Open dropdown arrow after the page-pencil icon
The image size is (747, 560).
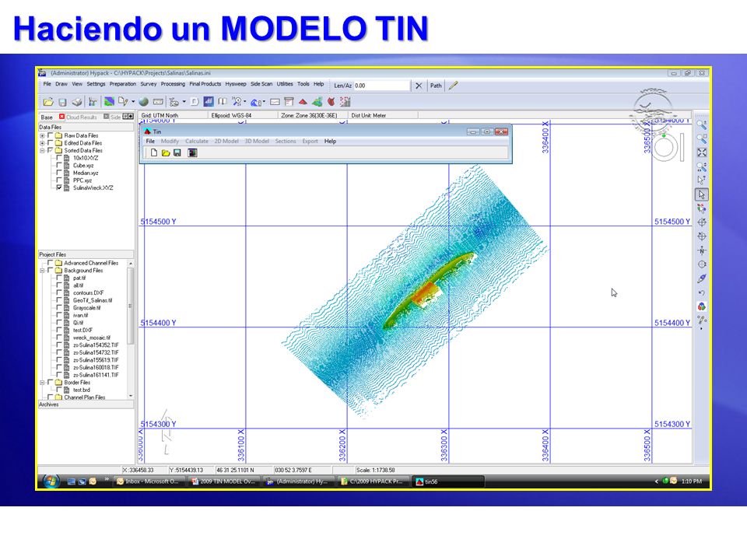(x=133, y=102)
